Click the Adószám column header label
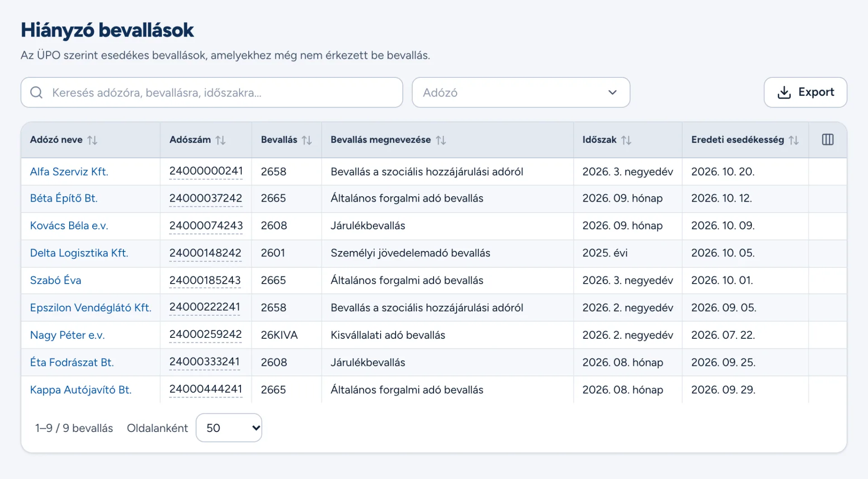Screen dimensions: 868x479 [190, 140]
